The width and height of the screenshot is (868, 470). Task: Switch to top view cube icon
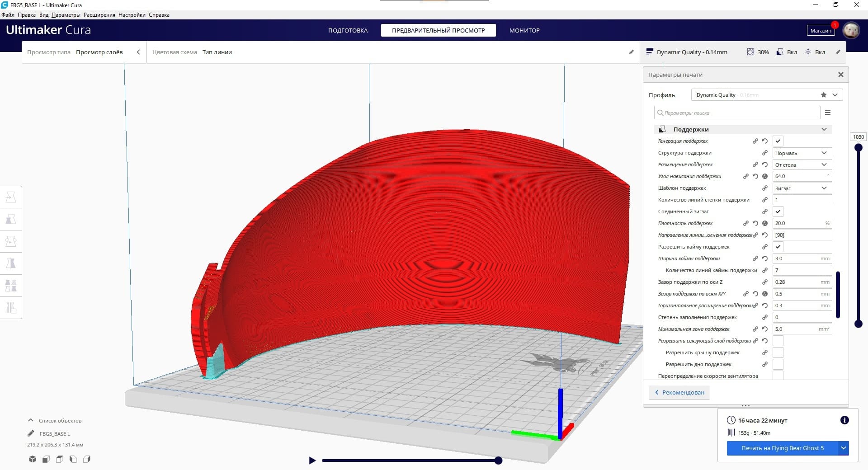[60, 459]
